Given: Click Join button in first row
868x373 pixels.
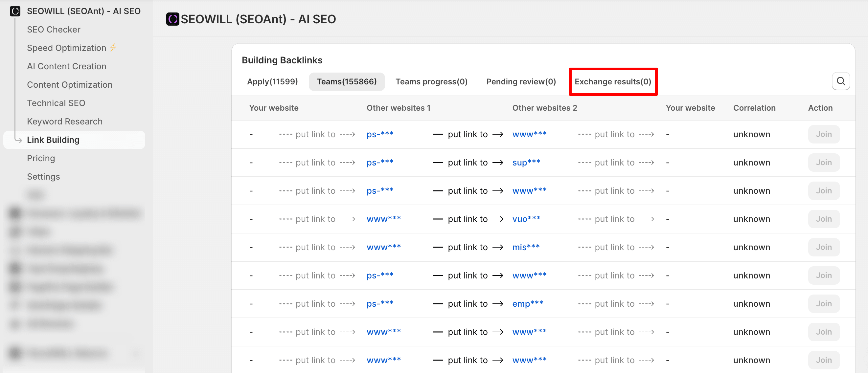Looking at the screenshot, I should point(823,134).
